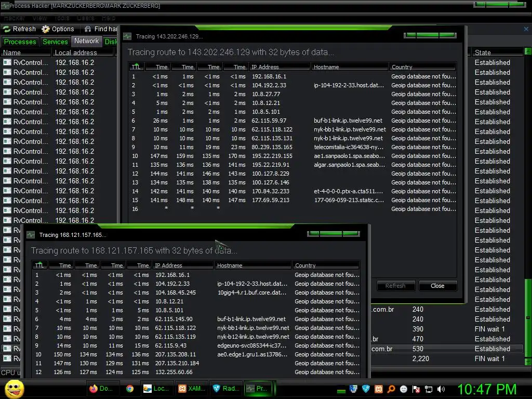Click IP Address header in the 168.121.157.165 trace
The image size is (532, 399).
tap(183, 265)
